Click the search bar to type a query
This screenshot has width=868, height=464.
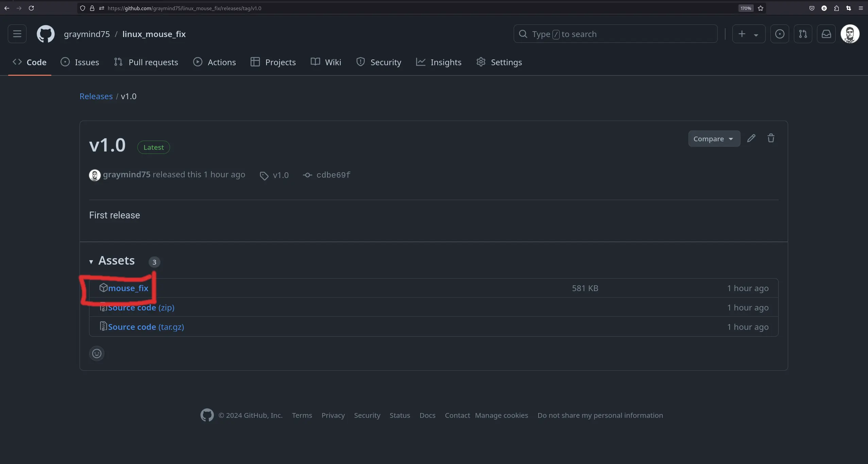[615, 34]
